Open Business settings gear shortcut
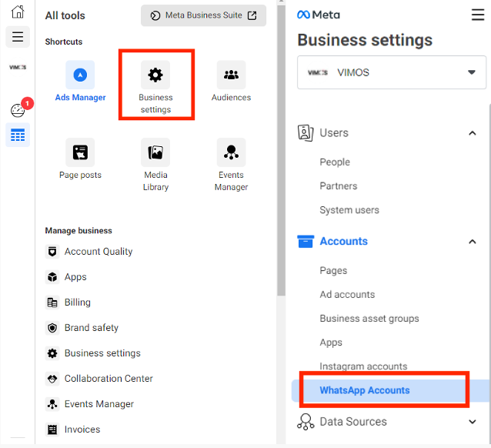Image resolution: width=491 pixels, height=448 pixels. tap(155, 75)
